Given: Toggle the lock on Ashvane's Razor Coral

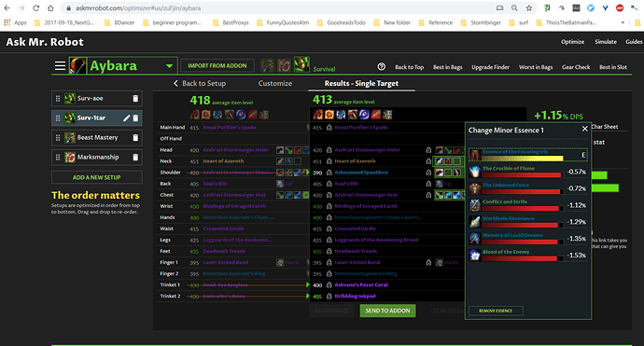Looking at the screenshot, I should (329, 284).
